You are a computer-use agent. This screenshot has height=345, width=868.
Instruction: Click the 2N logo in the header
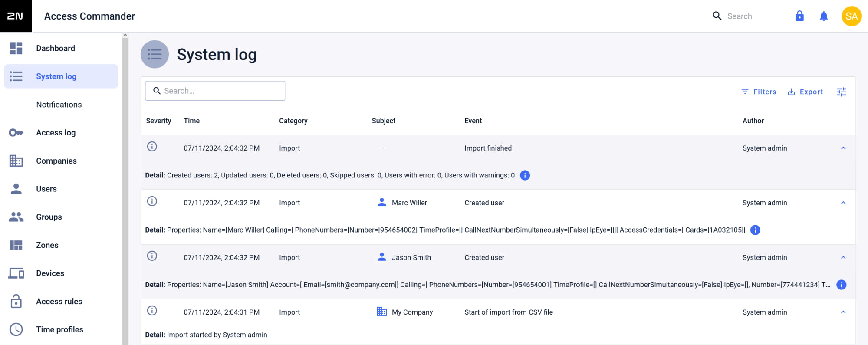pyautogui.click(x=16, y=16)
